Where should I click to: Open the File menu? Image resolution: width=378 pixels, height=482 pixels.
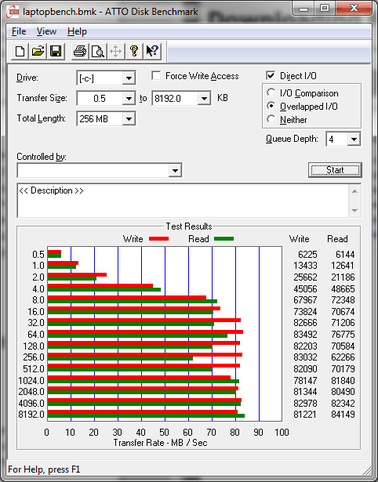coord(19,31)
